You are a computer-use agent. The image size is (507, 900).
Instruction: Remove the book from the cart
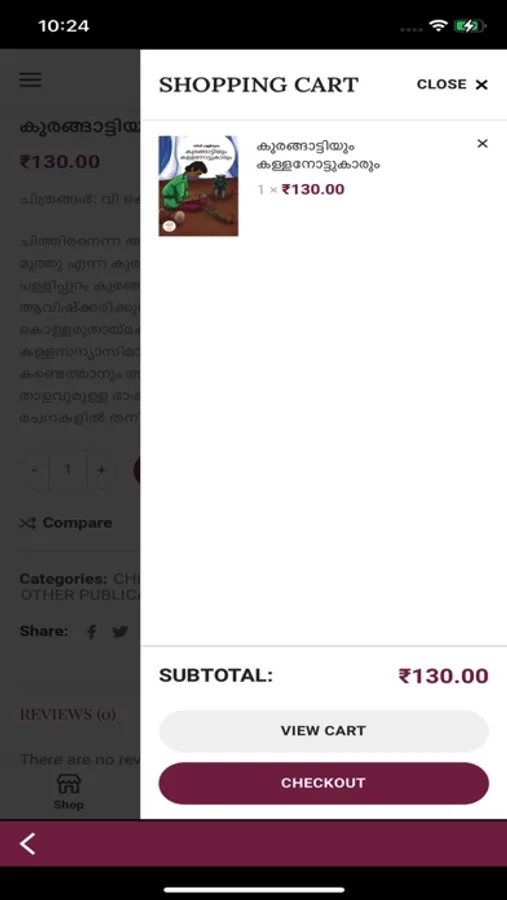point(482,143)
